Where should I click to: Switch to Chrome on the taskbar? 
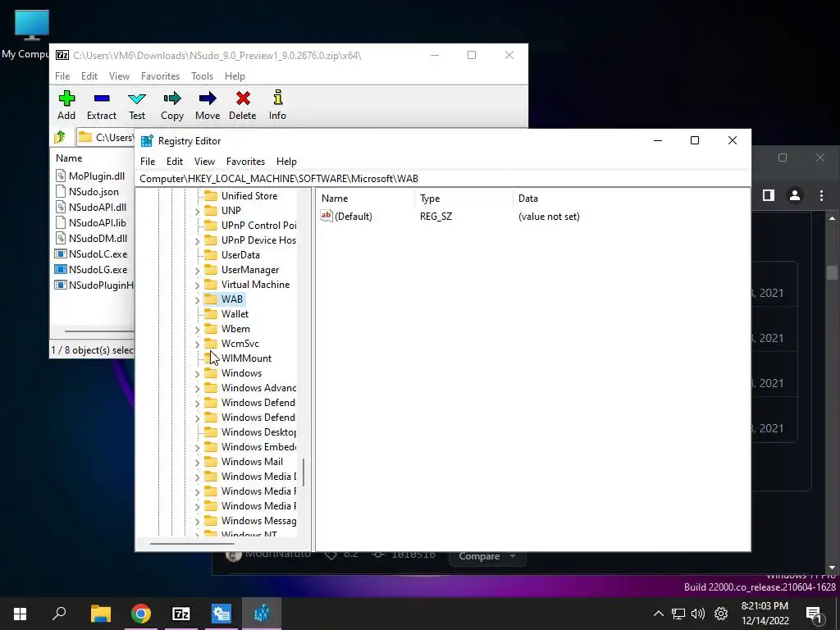[x=141, y=614]
